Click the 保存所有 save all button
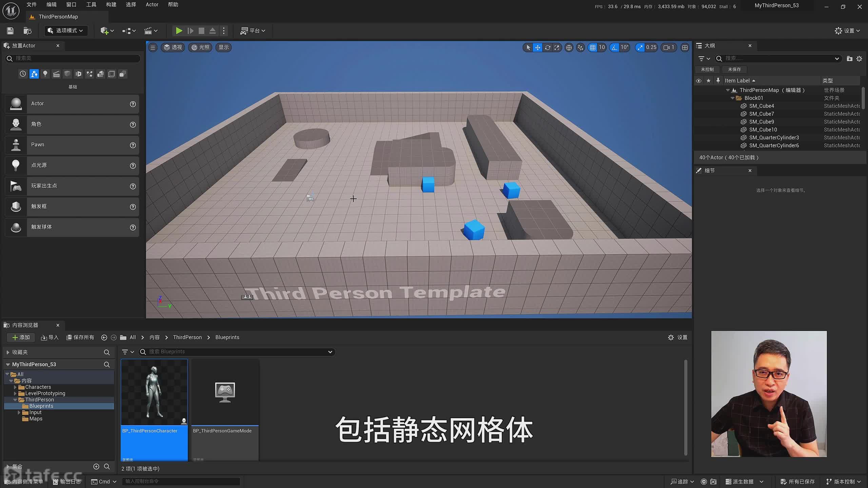868x488 pixels. tap(80, 337)
